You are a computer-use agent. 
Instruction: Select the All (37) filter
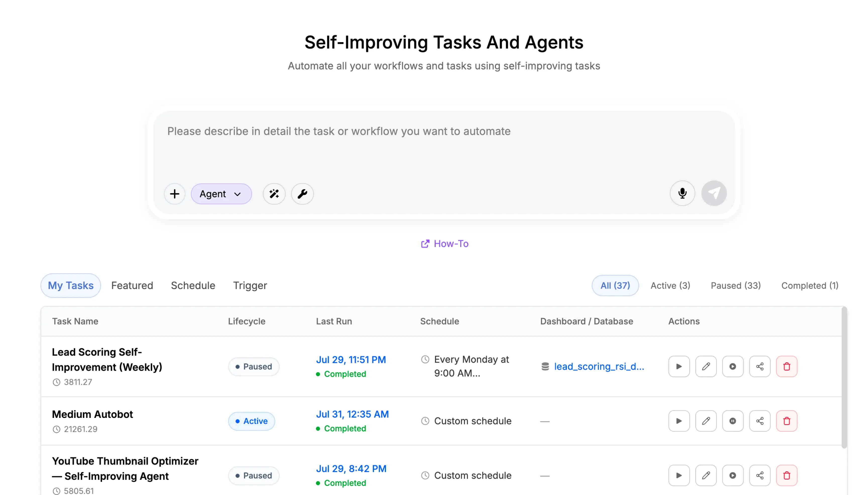click(x=615, y=286)
